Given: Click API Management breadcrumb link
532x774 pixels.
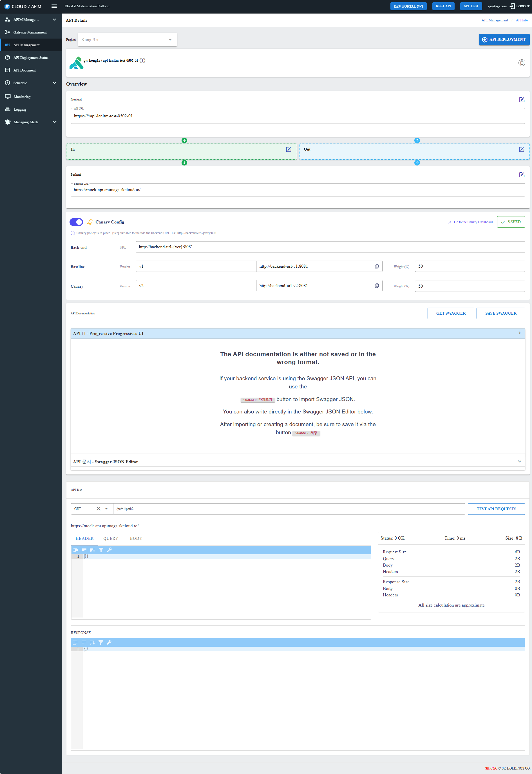Looking at the screenshot, I should click(495, 20).
